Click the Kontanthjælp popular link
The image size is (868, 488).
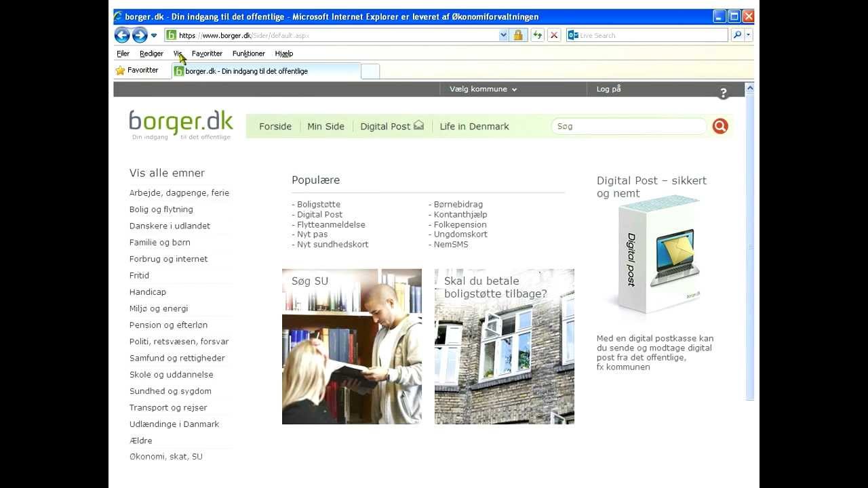pyautogui.click(x=460, y=214)
